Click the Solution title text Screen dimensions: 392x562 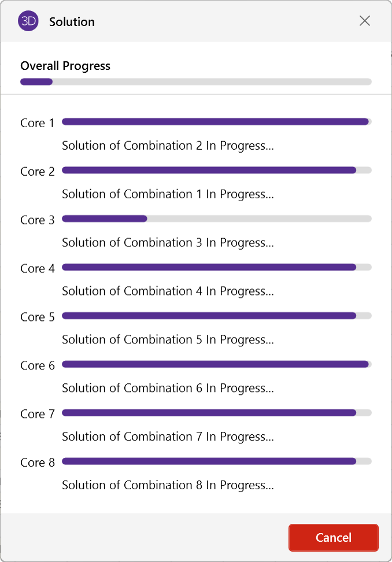click(x=72, y=22)
